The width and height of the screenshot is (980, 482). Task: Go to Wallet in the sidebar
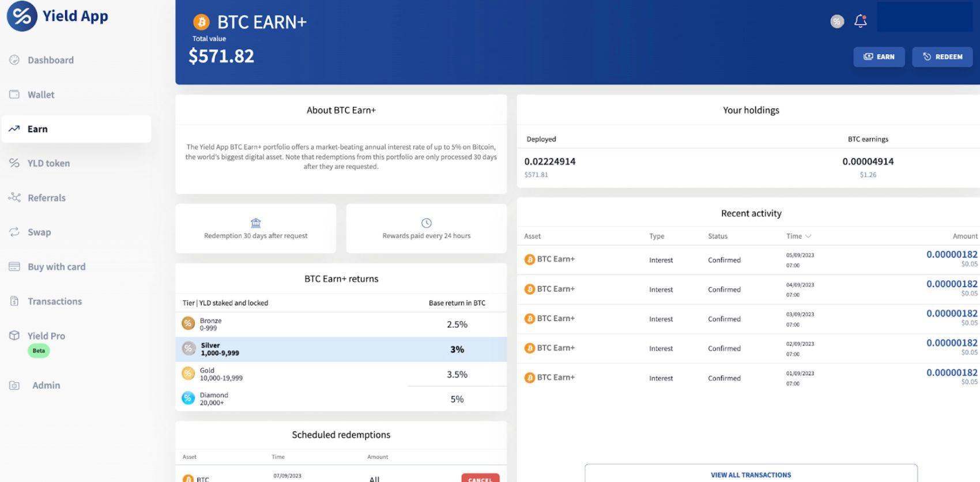(x=41, y=95)
